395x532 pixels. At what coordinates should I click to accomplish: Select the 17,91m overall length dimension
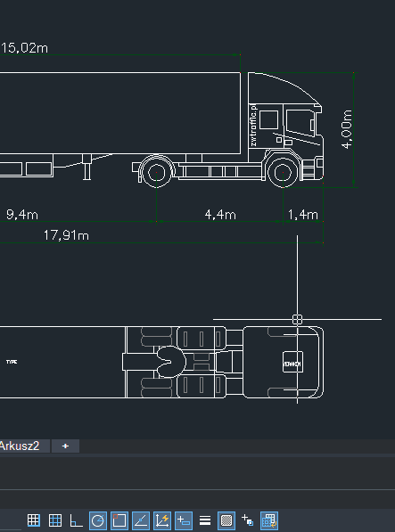(66, 235)
